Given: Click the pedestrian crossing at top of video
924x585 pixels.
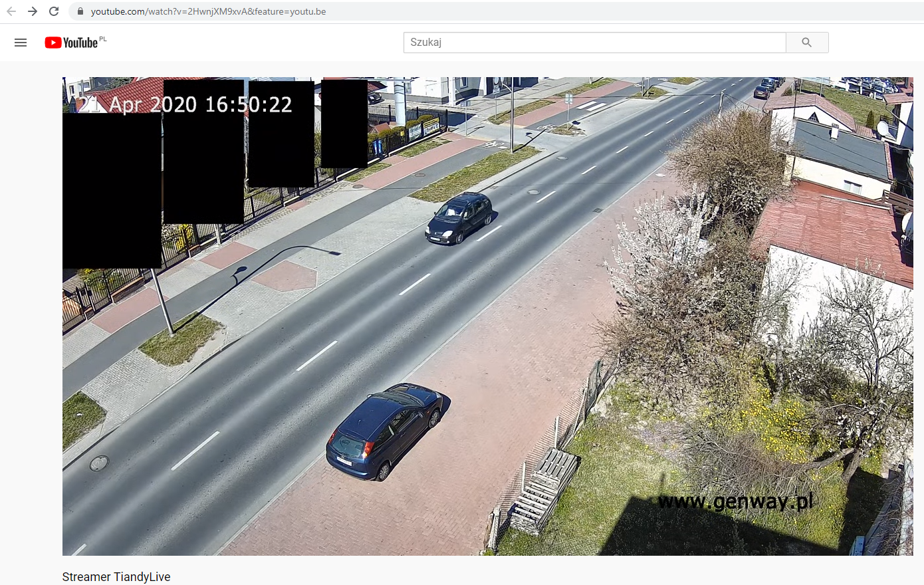Looking at the screenshot, I should pyautogui.click(x=590, y=106).
